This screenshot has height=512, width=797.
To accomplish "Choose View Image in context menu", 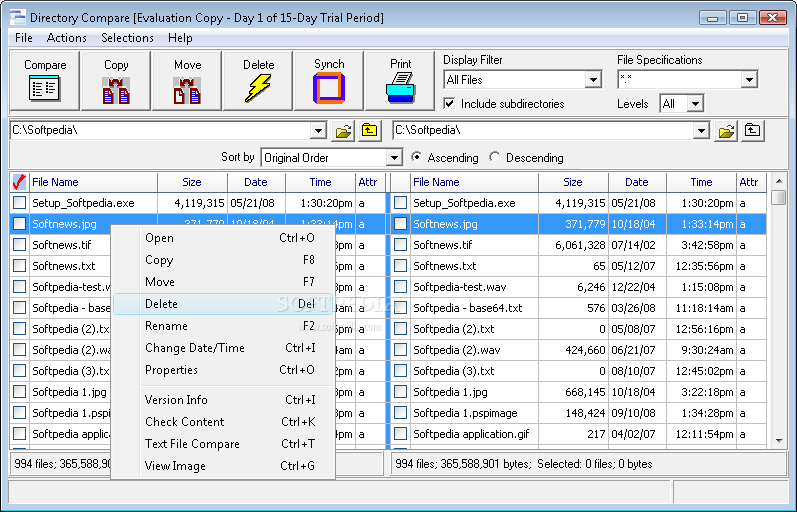I will pos(223,466).
